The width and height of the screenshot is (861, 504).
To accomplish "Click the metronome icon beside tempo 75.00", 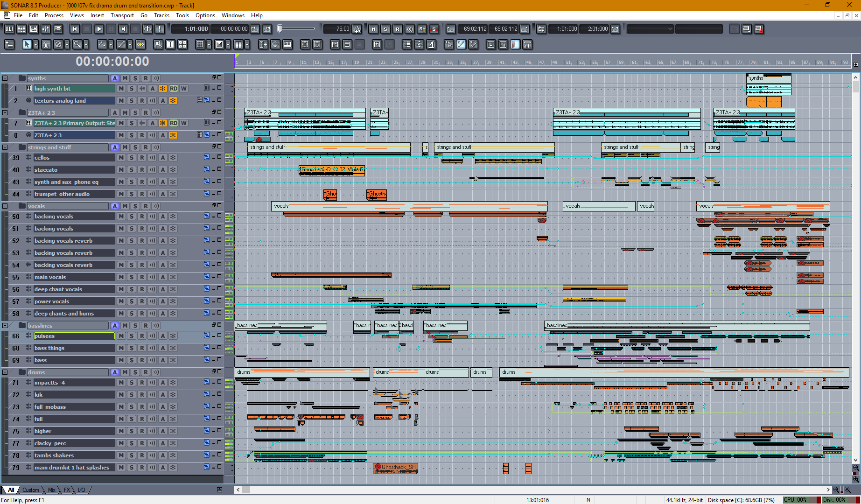I will pyautogui.click(x=357, y=29).
